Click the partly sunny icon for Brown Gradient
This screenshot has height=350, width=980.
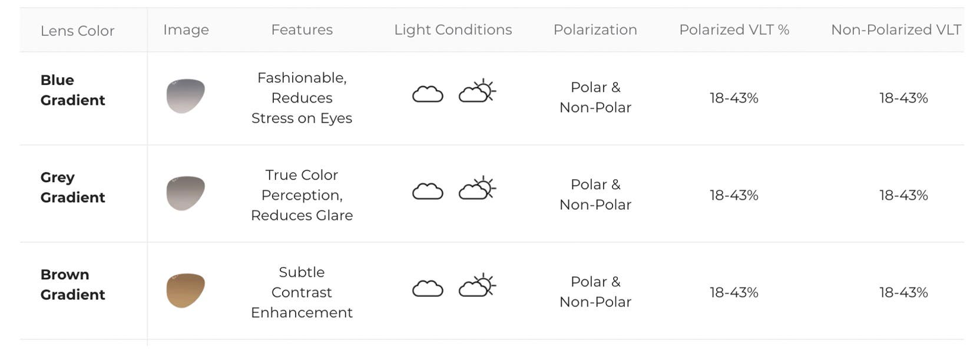tap(477, 285)
